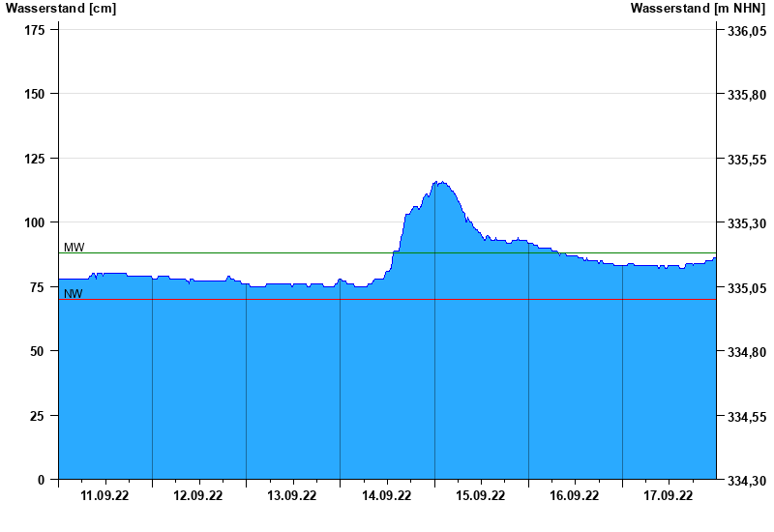Viewport: 774px width, 532px height.
Task: Click the 335,30 value on right axis
Action: [x=747, y=223]
